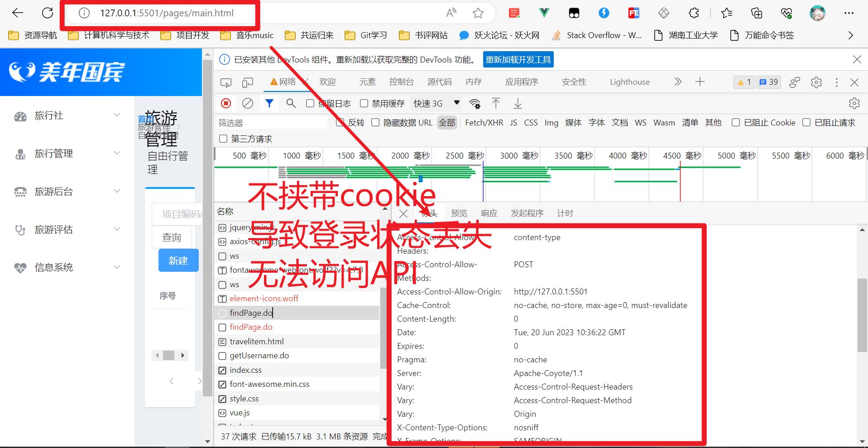This screenshot has height=448, width=868.
Task: Expand the 旅游评估 sidebar menu
Action: click(x=67, y=230)
